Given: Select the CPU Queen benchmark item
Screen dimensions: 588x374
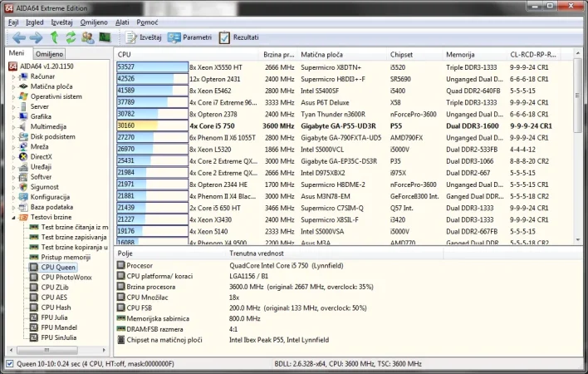Looking at the screenshot, I should point(58,267).
